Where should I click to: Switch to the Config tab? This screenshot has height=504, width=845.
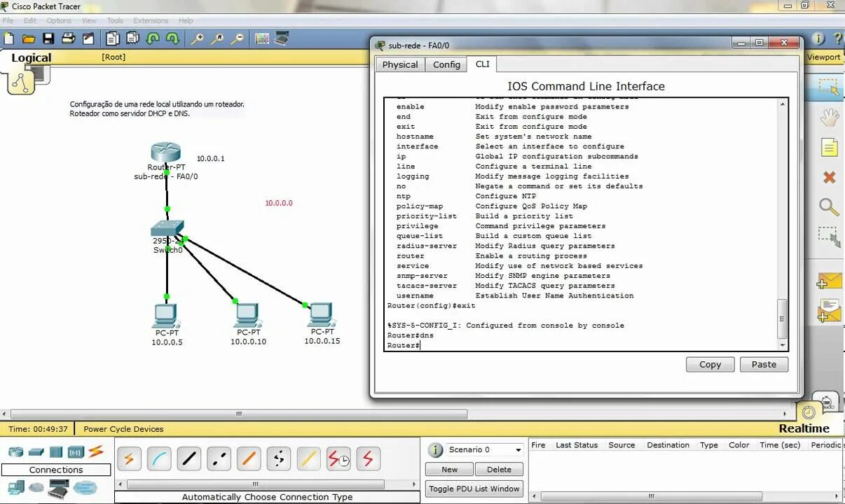[x=446, y=64]
